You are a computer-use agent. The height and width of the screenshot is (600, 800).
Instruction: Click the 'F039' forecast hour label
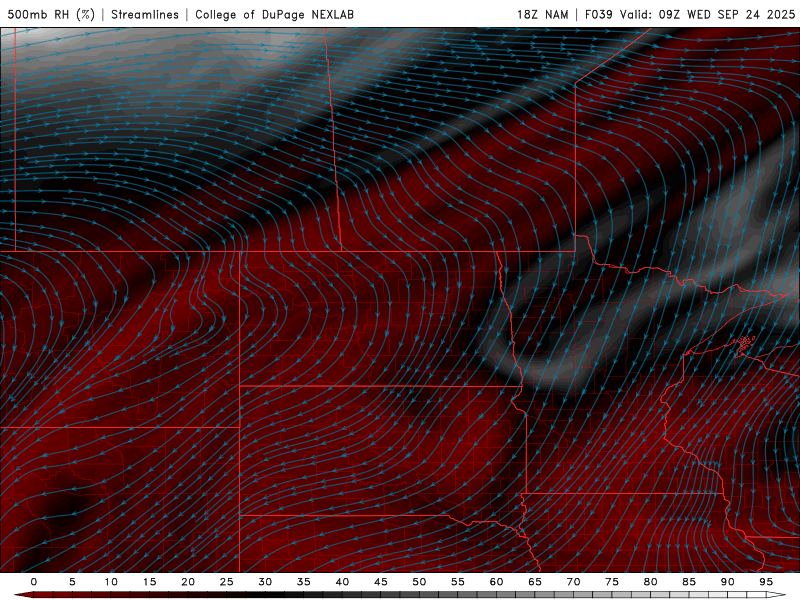[598, 14]
